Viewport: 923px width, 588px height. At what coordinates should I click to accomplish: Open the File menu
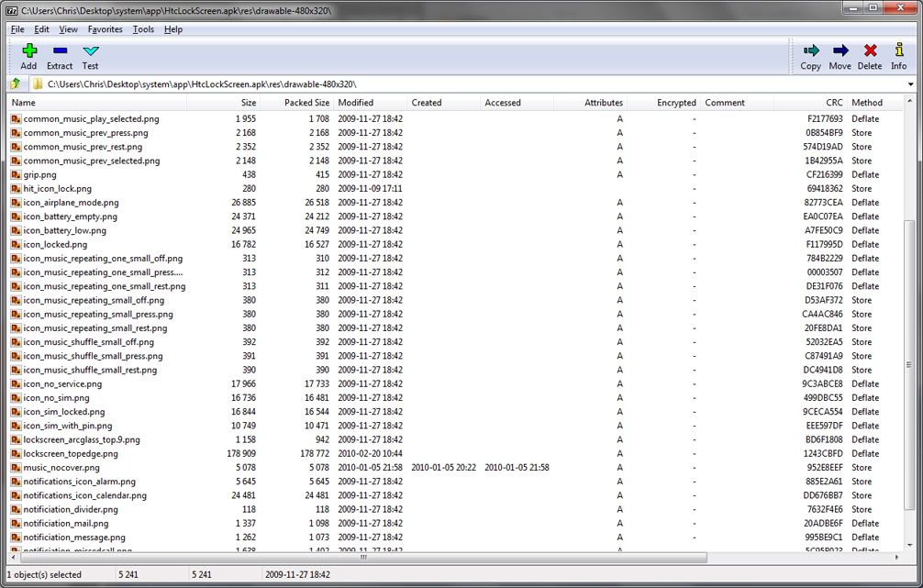click(17, 29)
